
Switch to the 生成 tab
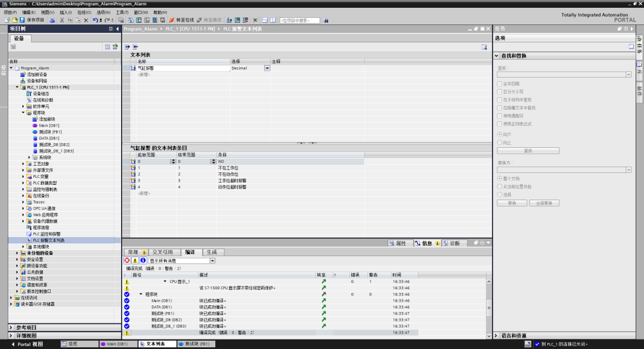(212, 252)
